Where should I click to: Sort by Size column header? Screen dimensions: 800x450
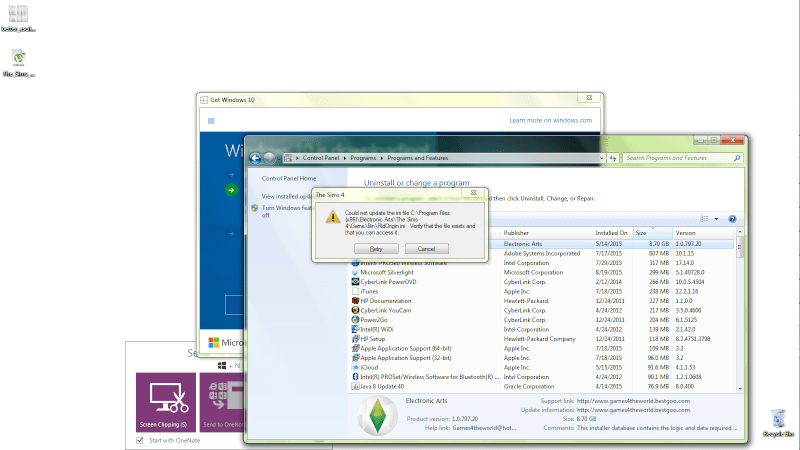pos(652,233)
